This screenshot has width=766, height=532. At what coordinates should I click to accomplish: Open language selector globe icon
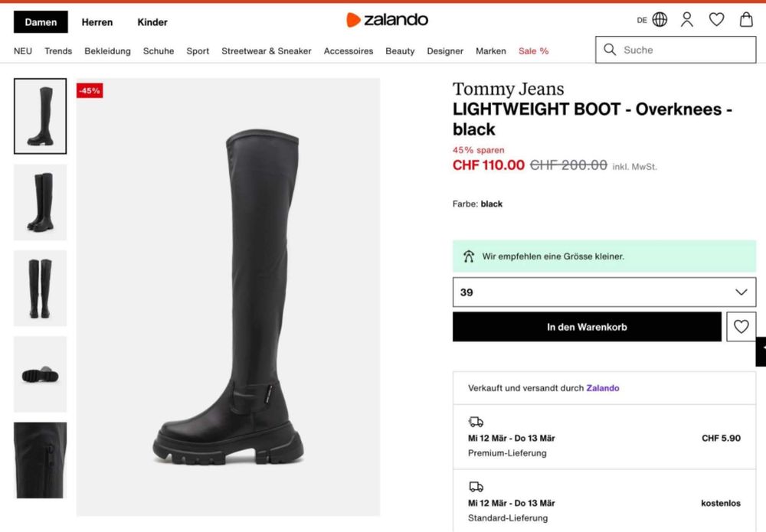[x=660, y=20]
